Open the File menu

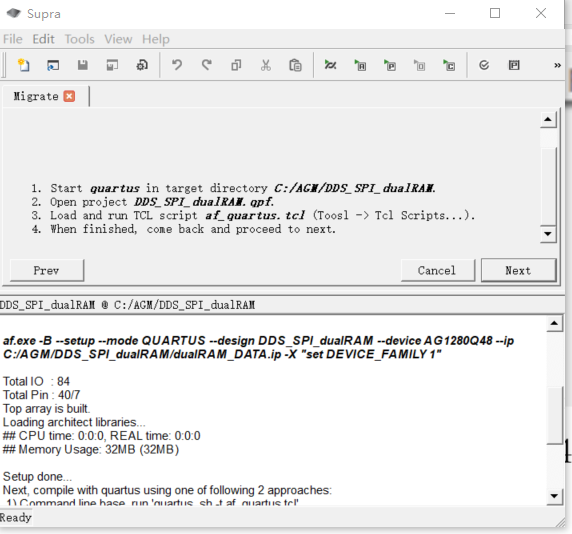13,39
